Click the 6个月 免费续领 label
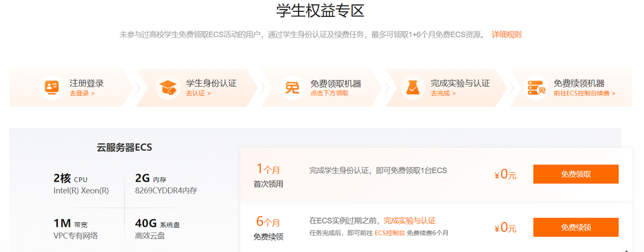The height and width of the screenshot is (252, 644). pyautogui.click(x=268, y=229)
